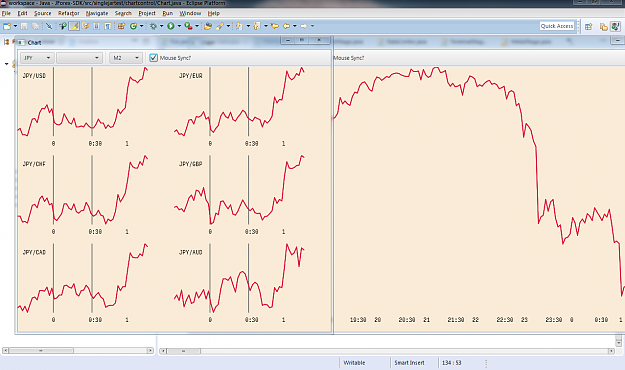Image resolution: width=625 pixels, height=370 pixels.
Task: Click the Open Perspective icon
Action: [x=588, y=27]
